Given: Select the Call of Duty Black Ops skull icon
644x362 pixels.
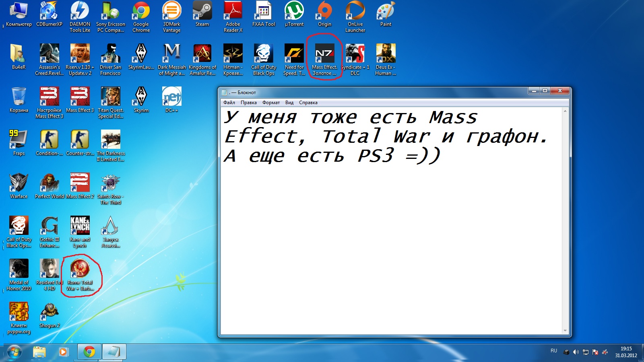Looking at the screenshot, I should (x=263, y=60).
